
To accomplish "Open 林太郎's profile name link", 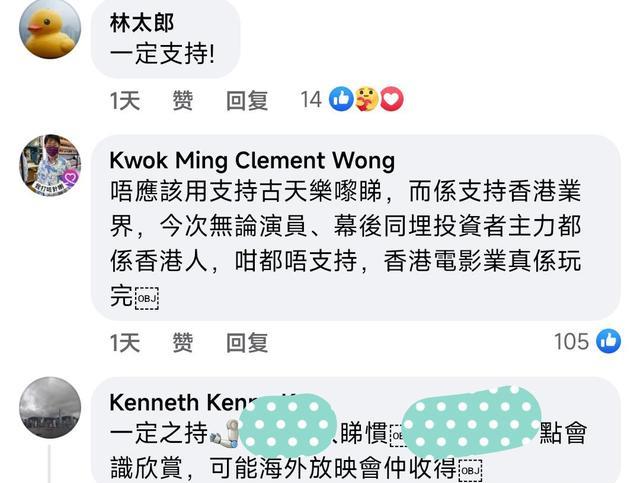I will point(142,23).
